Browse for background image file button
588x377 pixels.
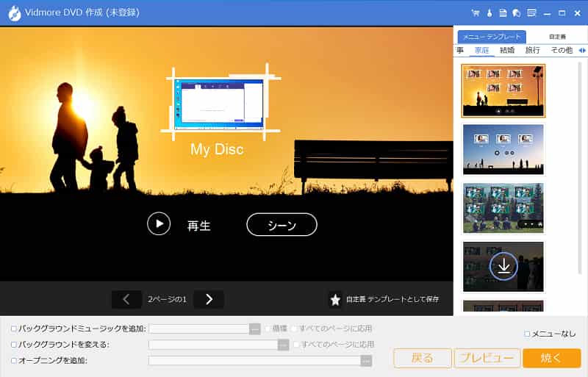[x=283, y=345]
